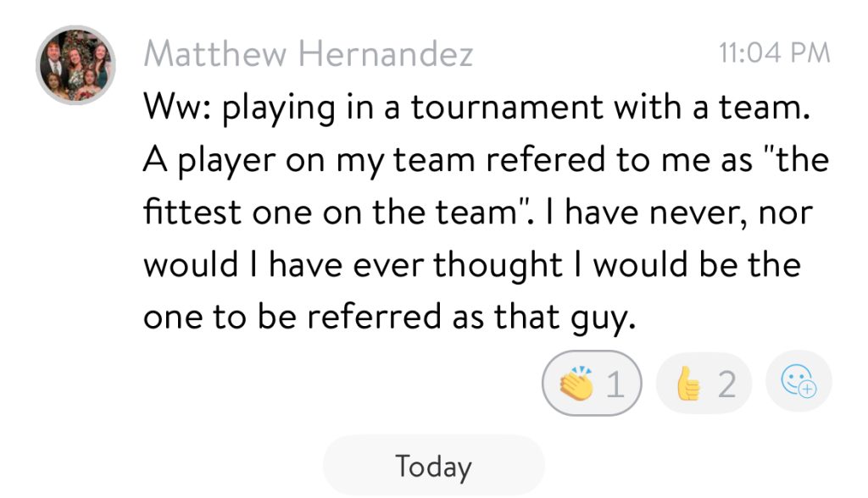Click the sender name Matthew Hernandez
868x498 pixels.
point(309,55)
